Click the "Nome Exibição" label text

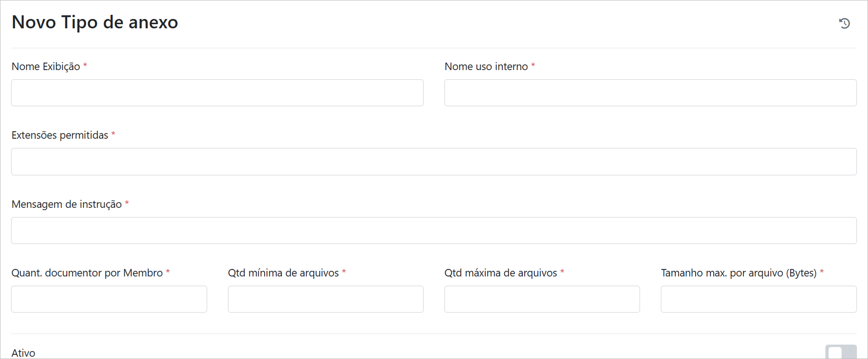coord(46,67)
